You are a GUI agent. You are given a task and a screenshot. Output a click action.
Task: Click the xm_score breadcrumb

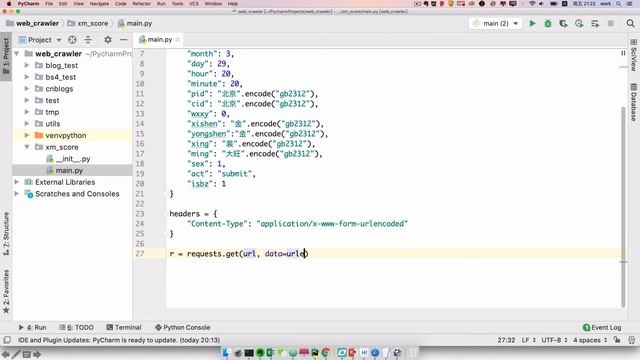88,24
